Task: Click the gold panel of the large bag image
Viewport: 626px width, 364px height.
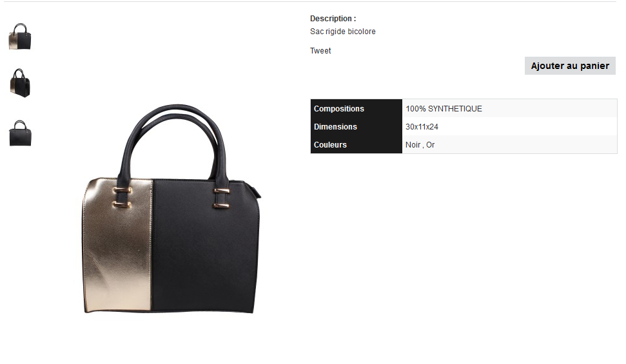Action: coord(117,244)
